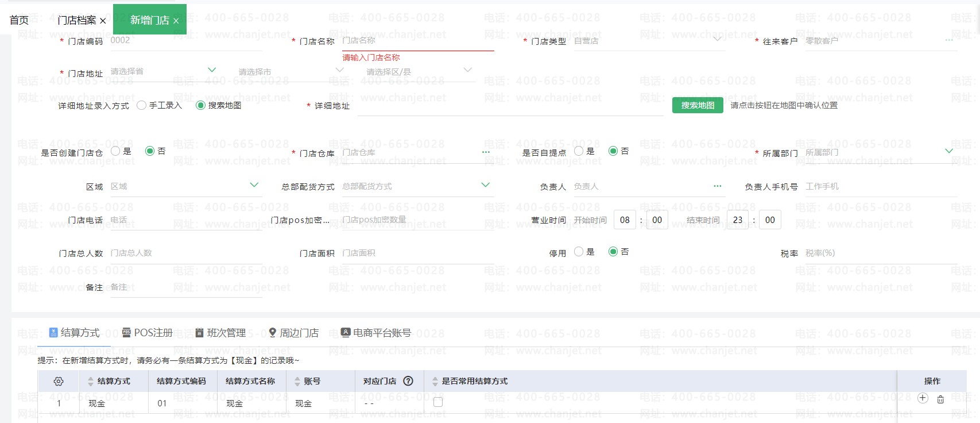The width and height of the screenshot is (980, 423).
Task: Open the 结算方式 tab
Action: point(75,333)
